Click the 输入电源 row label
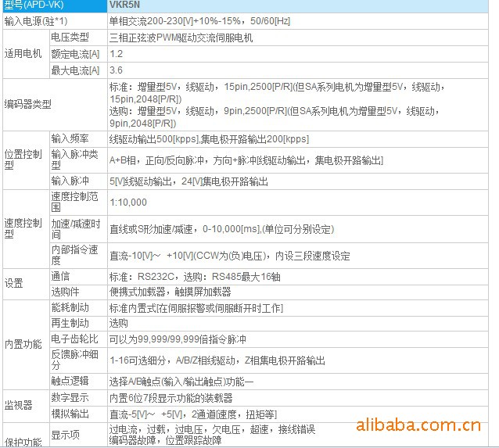 coord(35,21)
